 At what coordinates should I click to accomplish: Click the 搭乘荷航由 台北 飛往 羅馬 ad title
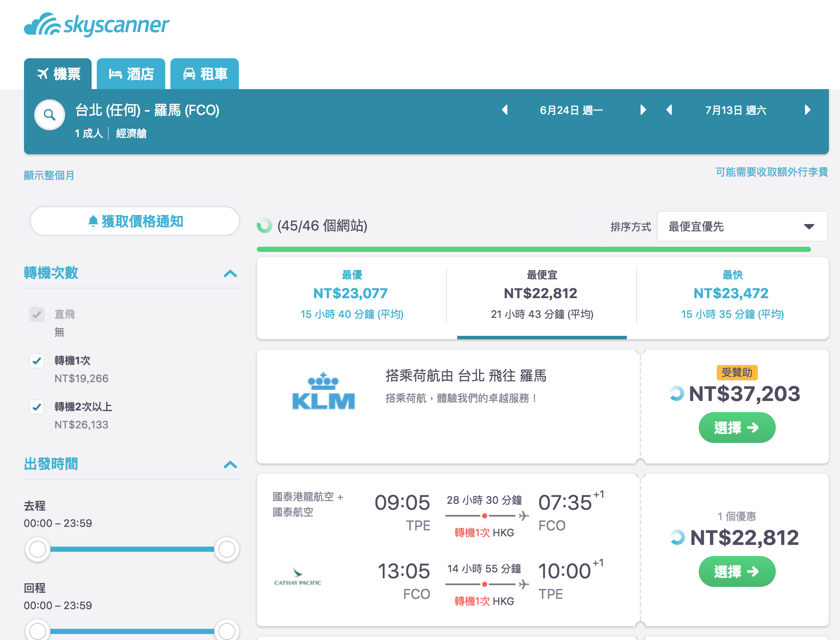[466, 376]
